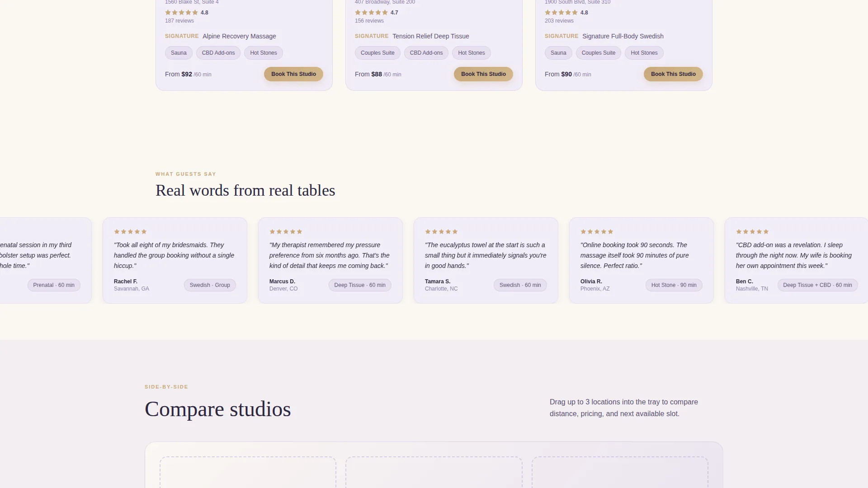Image resolution: width=868 pixels, height=488 pixels.
Task: Book the Signature Full-Body Swedish studio
Action: [673, 74]
